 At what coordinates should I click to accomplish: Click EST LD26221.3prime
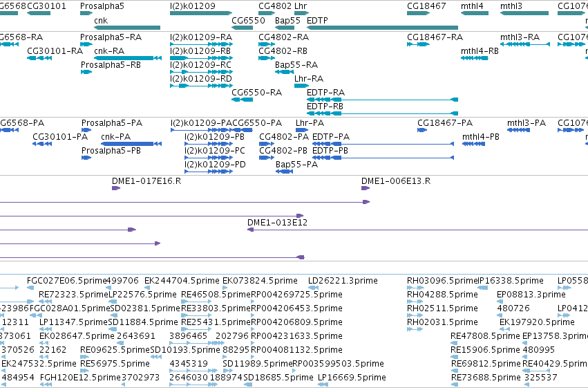(343, 281)
